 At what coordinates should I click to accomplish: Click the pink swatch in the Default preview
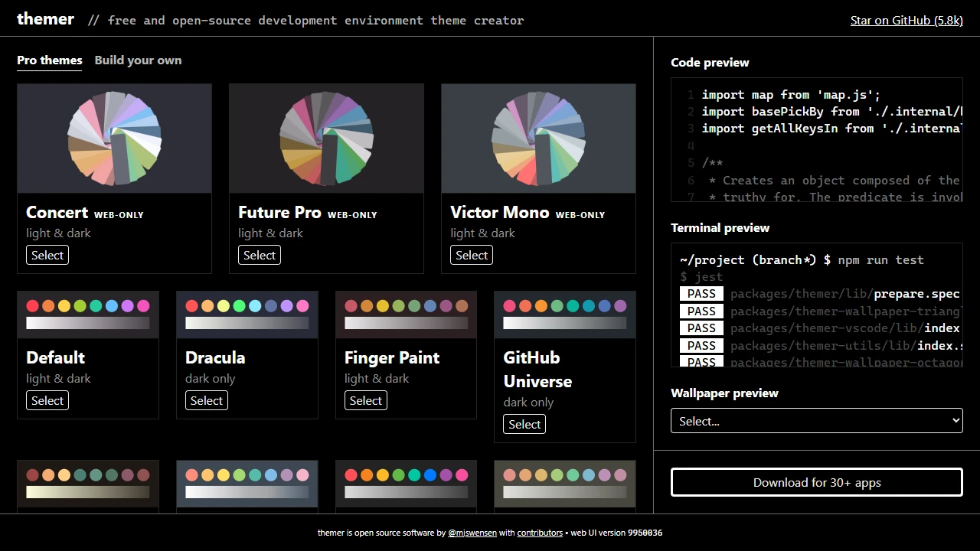(143, 305)
